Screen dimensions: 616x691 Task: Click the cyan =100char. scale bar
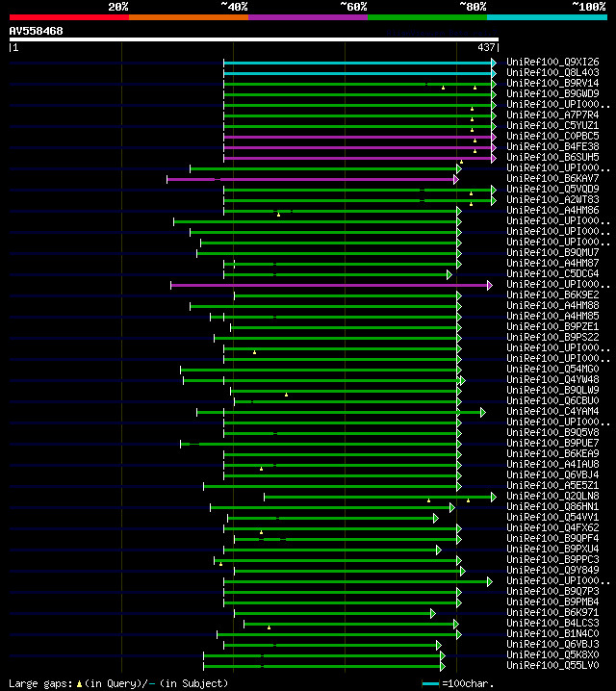coord(430,684)
